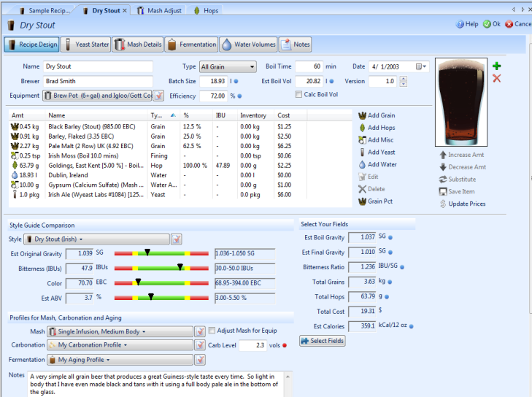Enable the Calc Boil Vol checkbox
The height and width of the screenshot is (397, 532).
pyautogui.click(x=299, y=95)
